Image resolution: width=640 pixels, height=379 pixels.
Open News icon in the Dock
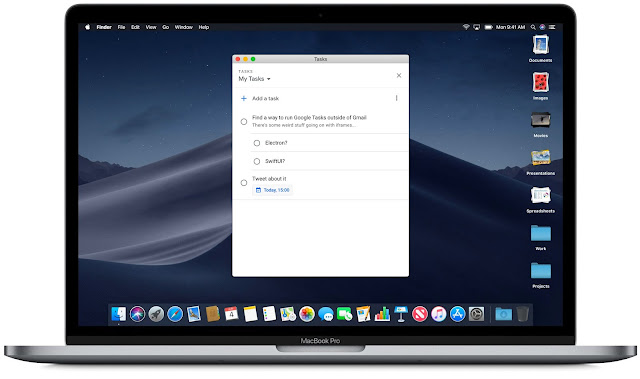pyautogui.click(x=420, y=314)
